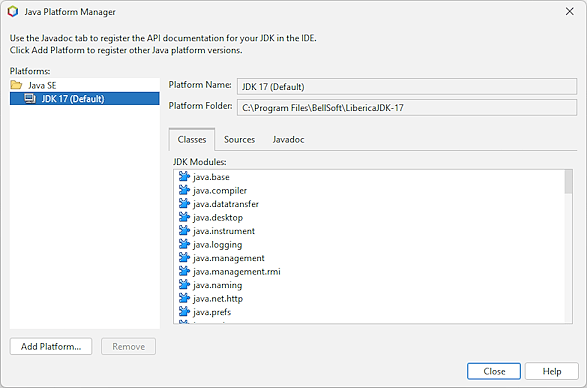
Task: Click the Add Platform... button
Action: pyautogui.click(x=51, y=346)
